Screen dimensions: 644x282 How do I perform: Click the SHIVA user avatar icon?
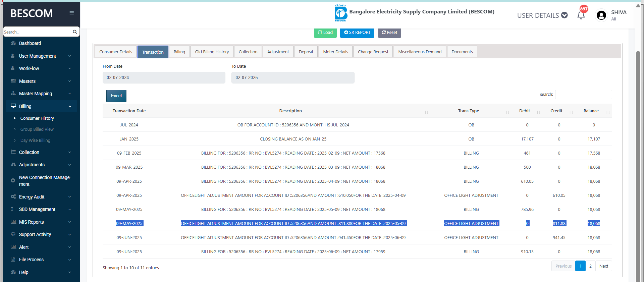[x=601, y=15]
